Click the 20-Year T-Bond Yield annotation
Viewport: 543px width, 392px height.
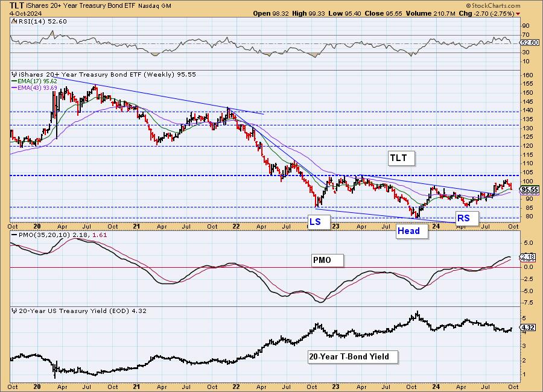352,356
